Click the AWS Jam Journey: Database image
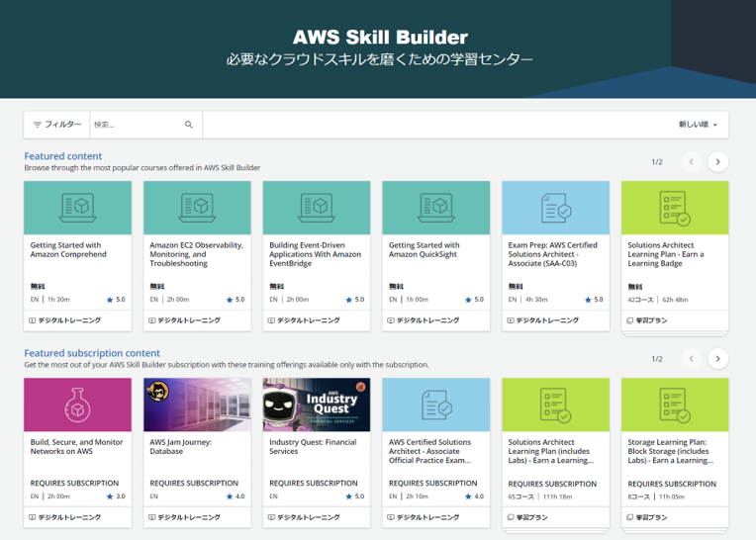Viewport: 756px width, 540px height. click(197, 405)
